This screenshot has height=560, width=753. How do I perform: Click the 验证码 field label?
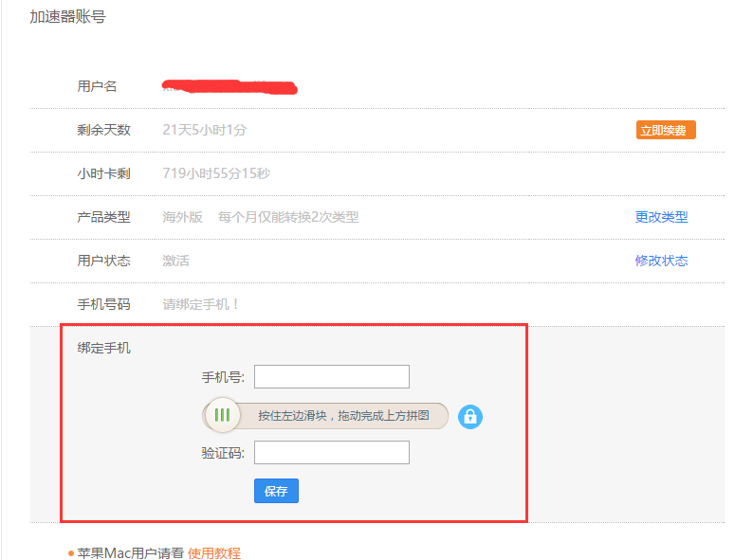pos(223,453)
